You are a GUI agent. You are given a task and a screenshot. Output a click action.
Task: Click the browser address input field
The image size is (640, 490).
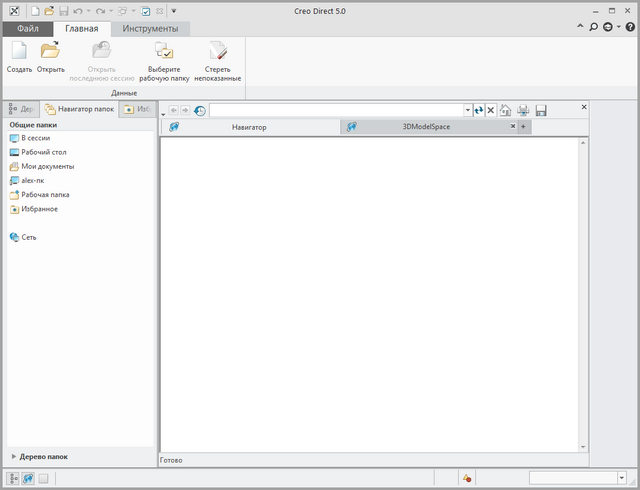pyautogui.click(x=335, y=110)
